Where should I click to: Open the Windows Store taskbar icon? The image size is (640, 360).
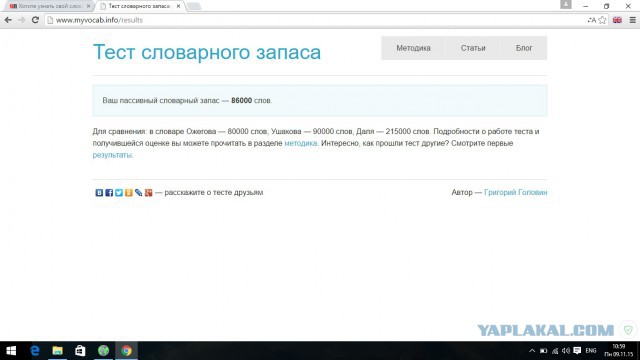click(x=80, y=351)
